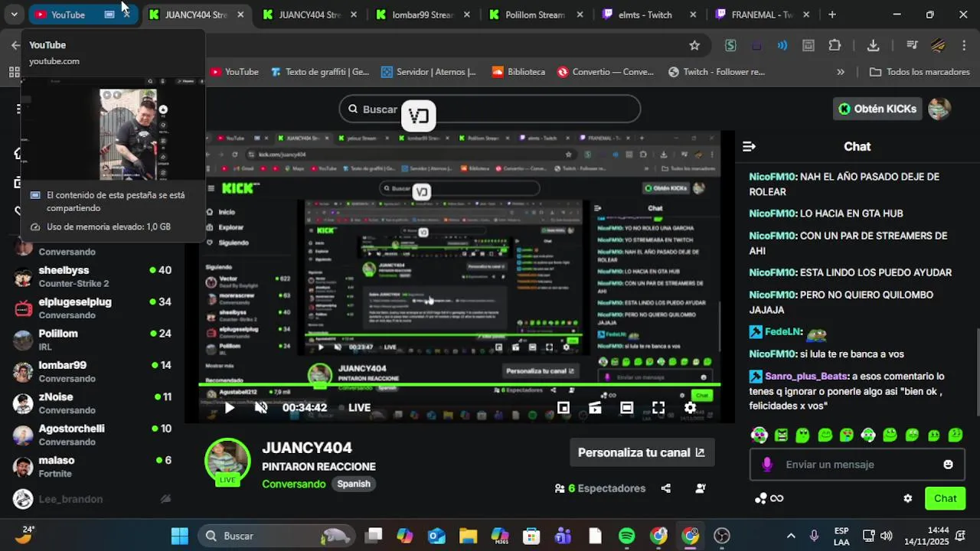Open Microsoft Teams from taskbar
980x551 pixels.
[x=563, y=536]
